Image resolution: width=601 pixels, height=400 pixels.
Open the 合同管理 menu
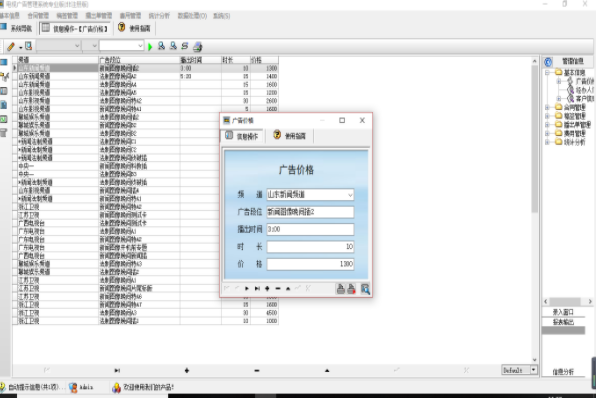pyautogui.click(x=38, y=16)
